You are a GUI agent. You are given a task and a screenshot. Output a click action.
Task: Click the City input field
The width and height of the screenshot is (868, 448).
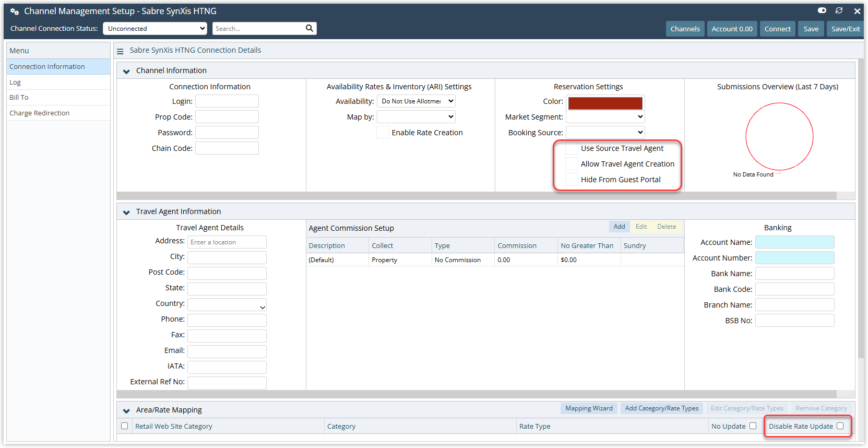pyautogui.click(x=227, y=258)
